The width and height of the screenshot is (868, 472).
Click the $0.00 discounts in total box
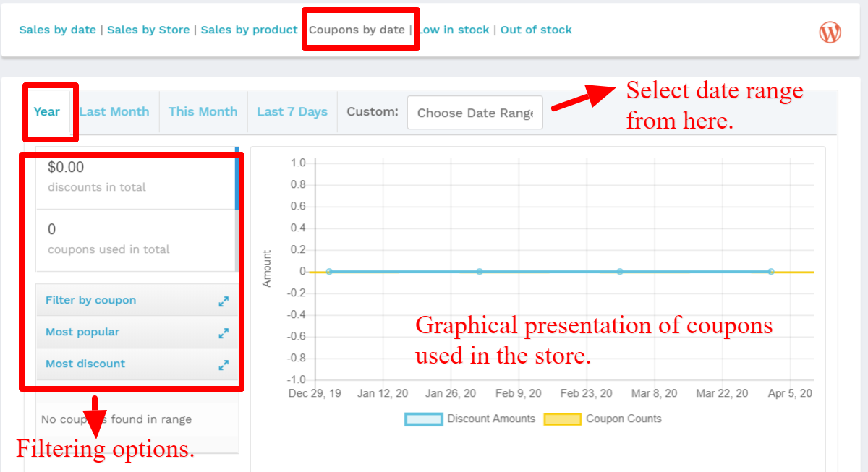coord(136,179)
